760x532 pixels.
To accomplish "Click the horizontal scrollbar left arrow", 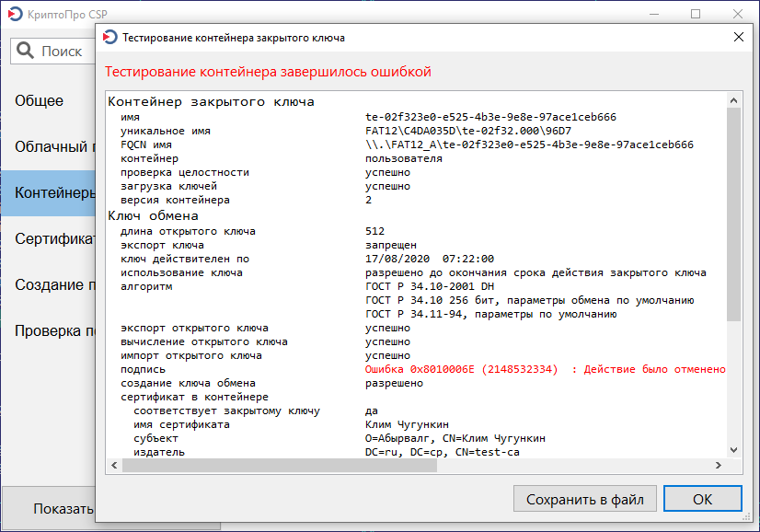I will click(114, 465).
